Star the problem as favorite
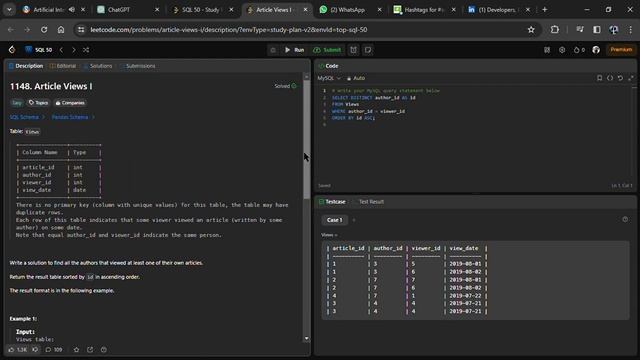Viewport: 640px width, 360px height. (76, 350)
